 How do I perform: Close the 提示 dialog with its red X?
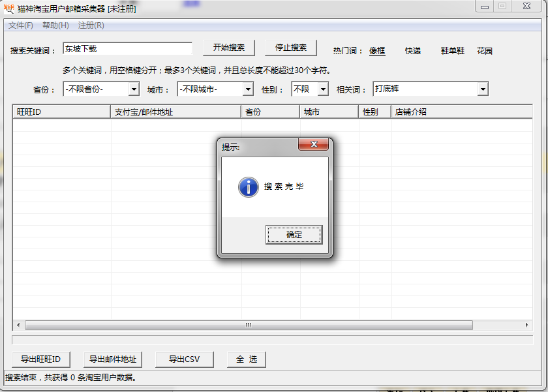click(314, 144)
